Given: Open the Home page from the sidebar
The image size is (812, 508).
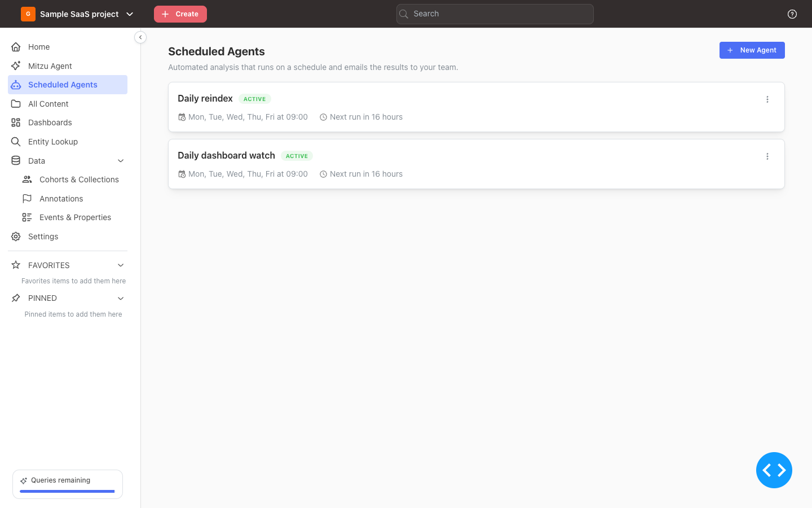Looking at the screenshot, I should [x=68, y=47].
